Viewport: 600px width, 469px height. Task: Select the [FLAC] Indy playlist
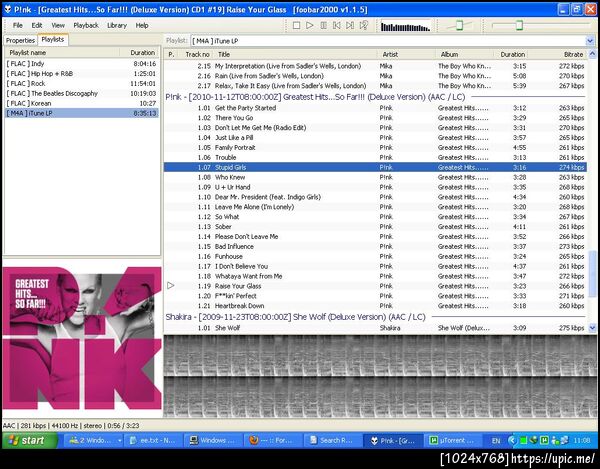(x=81, y=64)
